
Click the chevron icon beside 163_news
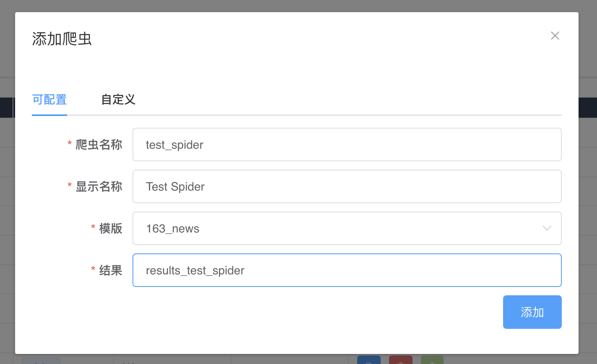(x=547, y=228)
